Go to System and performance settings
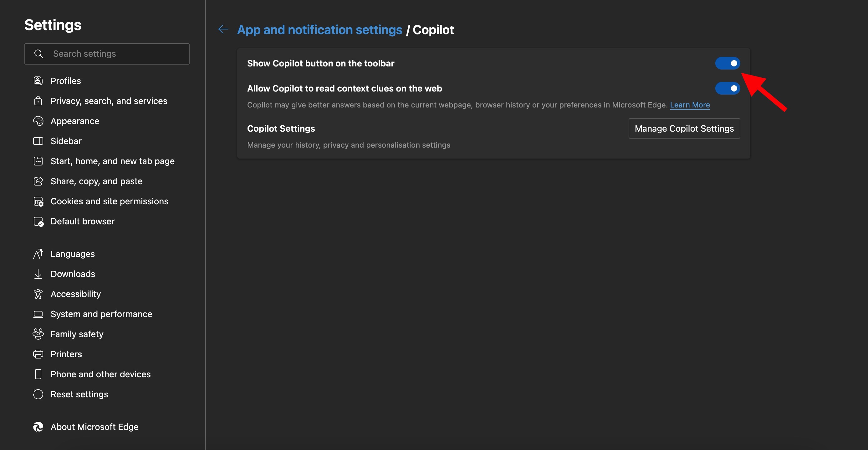This screenshot has width=868, height=450. point(101,314)
